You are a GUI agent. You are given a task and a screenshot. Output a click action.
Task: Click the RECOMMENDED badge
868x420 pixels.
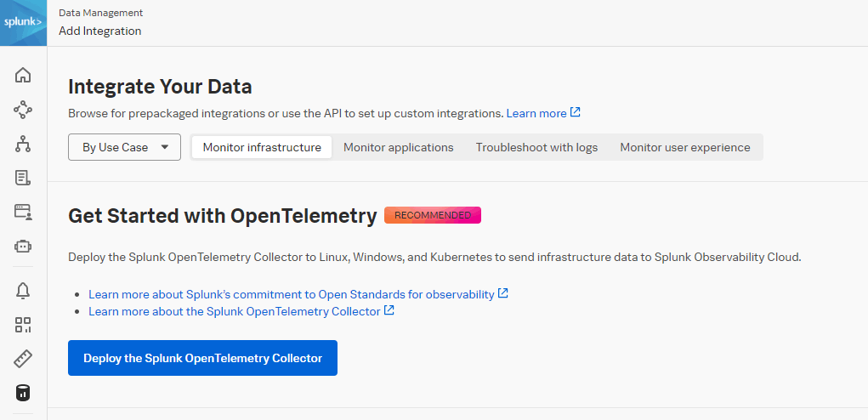pyautogui.click(x=433, y=215)
